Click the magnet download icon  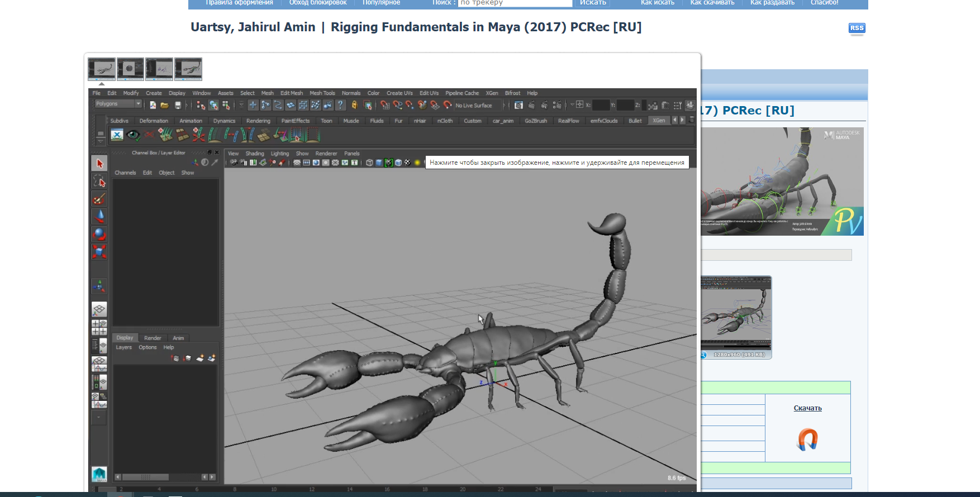pos(807,439)
